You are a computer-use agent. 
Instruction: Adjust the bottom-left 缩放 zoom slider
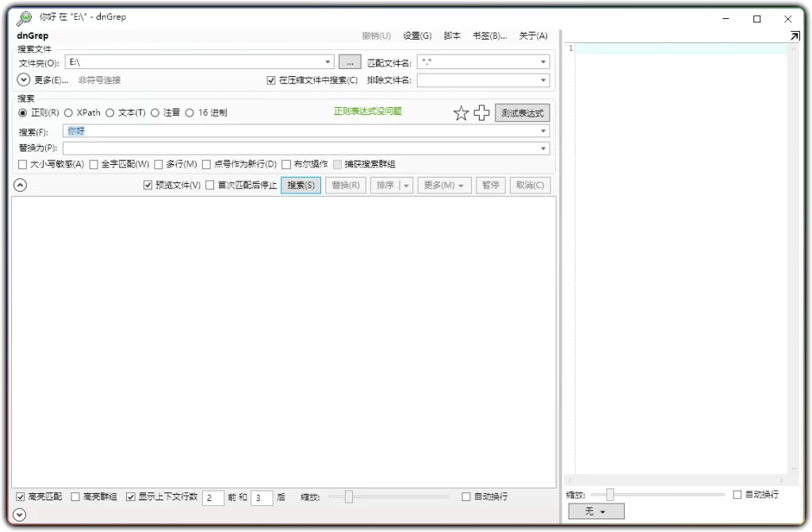(x=347, y=496)
